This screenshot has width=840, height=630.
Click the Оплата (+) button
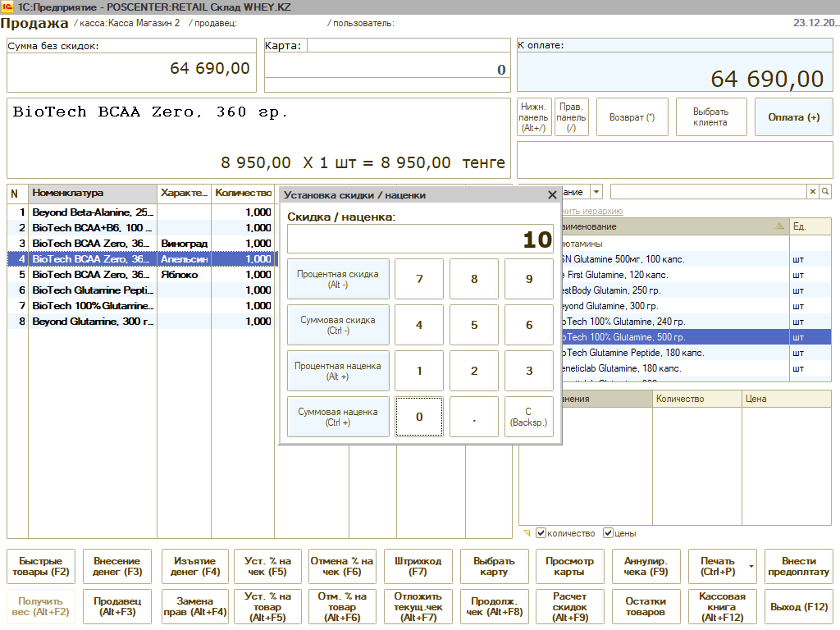coord(793,117)
